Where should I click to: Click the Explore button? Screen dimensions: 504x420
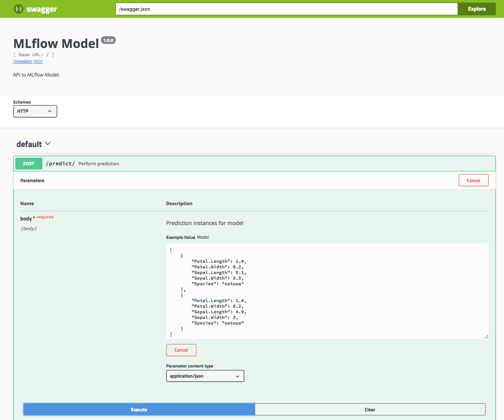point(476,9)
